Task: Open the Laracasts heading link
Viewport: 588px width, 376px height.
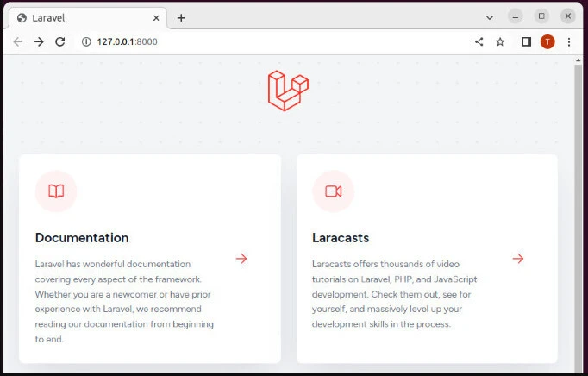Action: pyautogui.click(x=341, y=237)
